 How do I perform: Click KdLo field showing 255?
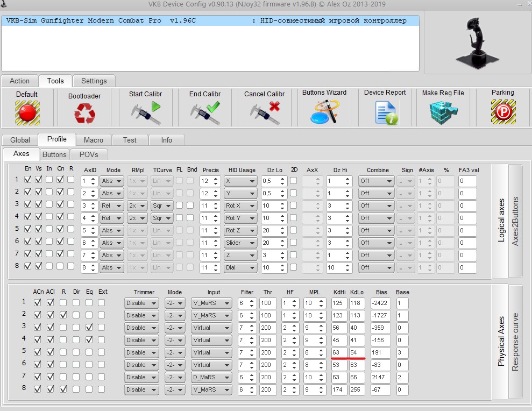(x=357, y=389)
